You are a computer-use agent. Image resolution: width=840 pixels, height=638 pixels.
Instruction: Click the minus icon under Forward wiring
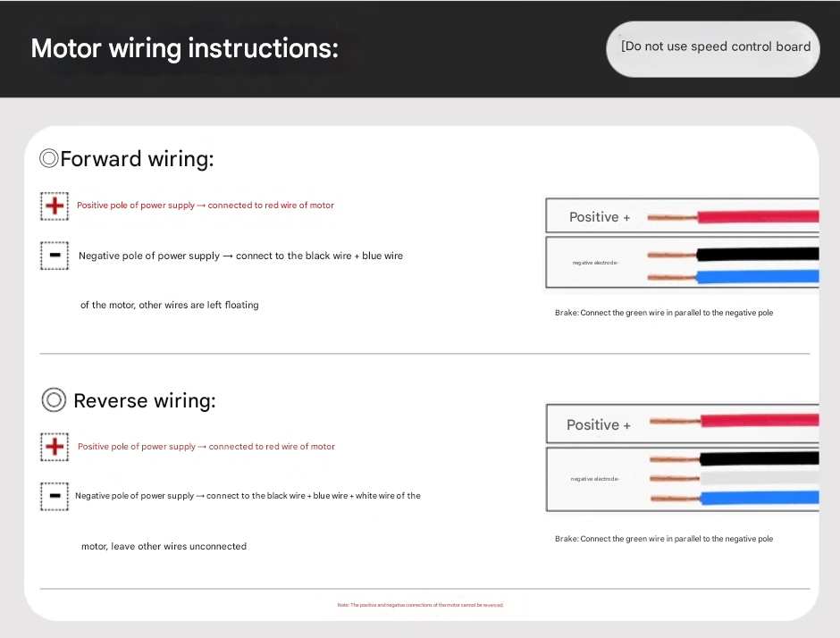(x=55, y=256)
